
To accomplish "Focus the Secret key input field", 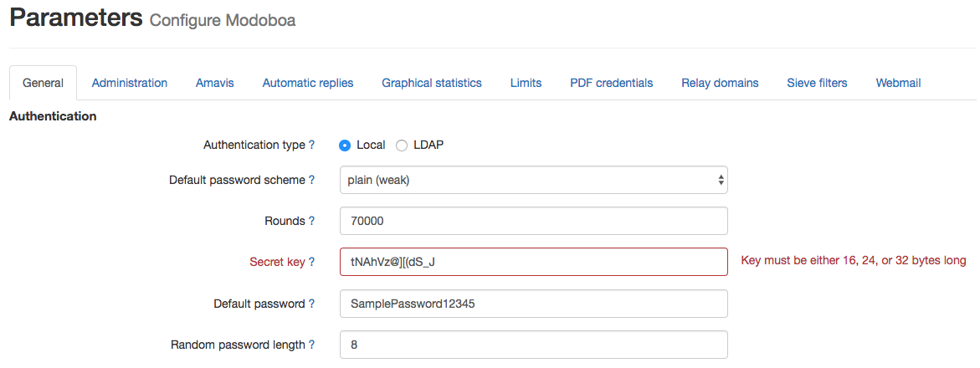I will point(534,263).
